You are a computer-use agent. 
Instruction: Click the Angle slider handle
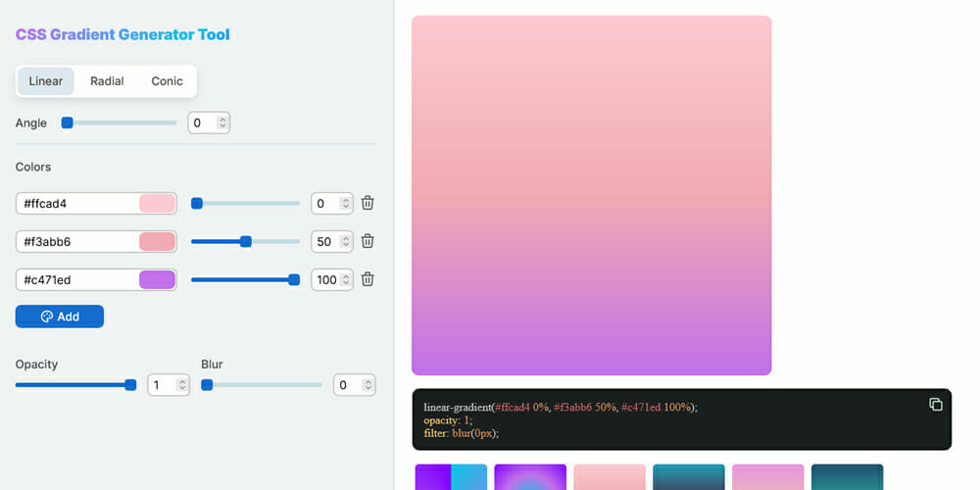click(x=68, y=122)
